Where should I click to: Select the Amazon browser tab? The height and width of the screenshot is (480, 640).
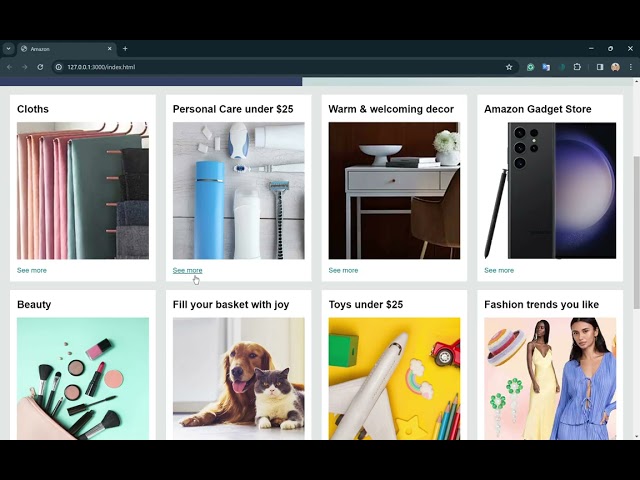point(67,49)
